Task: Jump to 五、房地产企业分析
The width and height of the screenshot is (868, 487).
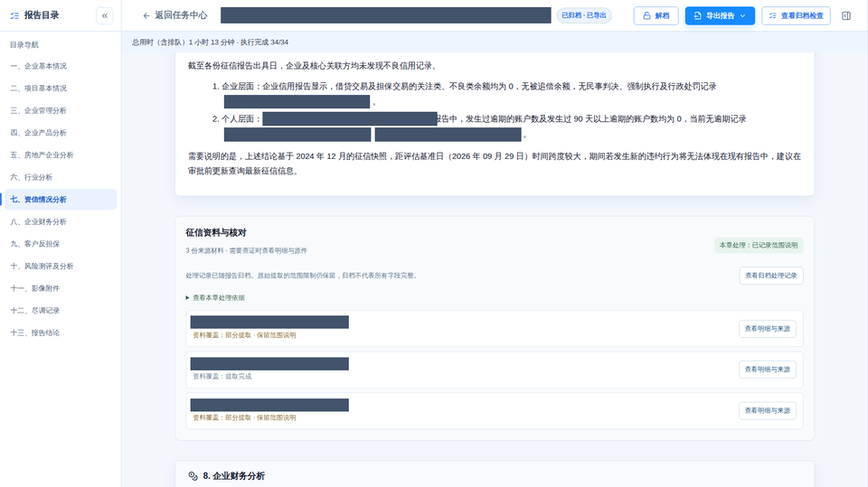Action: coord(61,155)
